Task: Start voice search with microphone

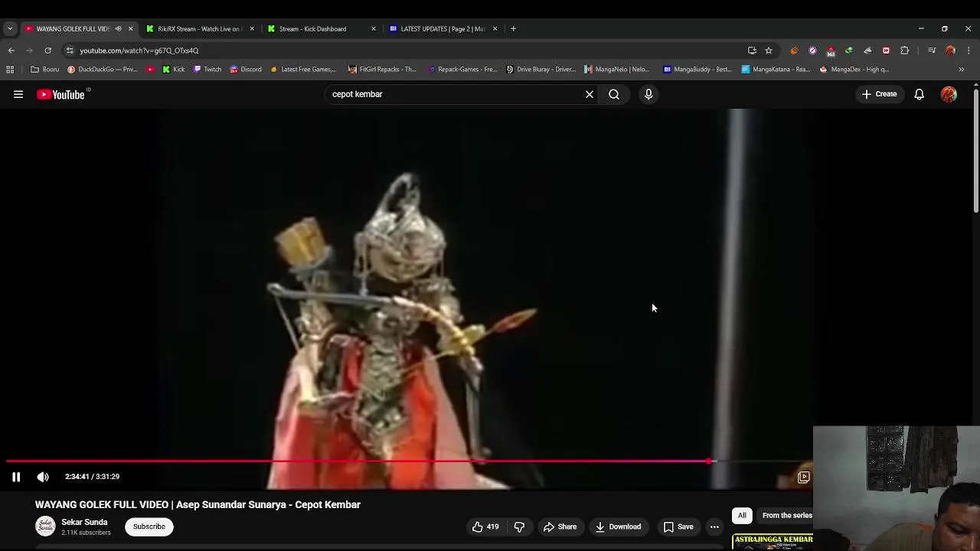Action: (x=648, y=94)
